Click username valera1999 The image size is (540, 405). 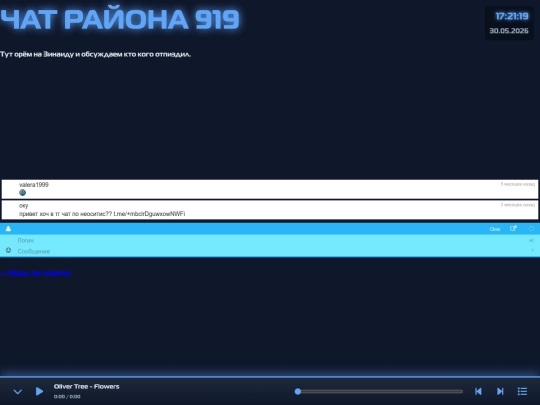pyautogui.click(x=34, y=185)
